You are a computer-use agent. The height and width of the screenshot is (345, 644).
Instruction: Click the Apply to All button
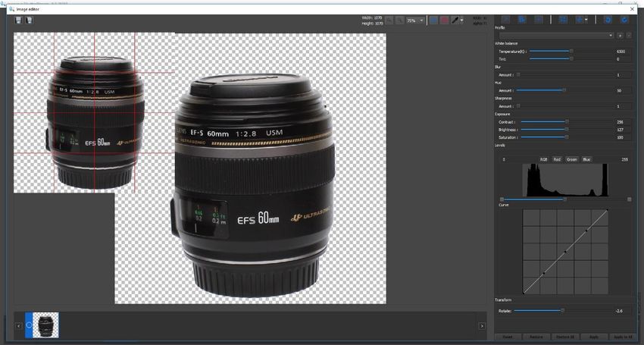[x=622, y=337]
